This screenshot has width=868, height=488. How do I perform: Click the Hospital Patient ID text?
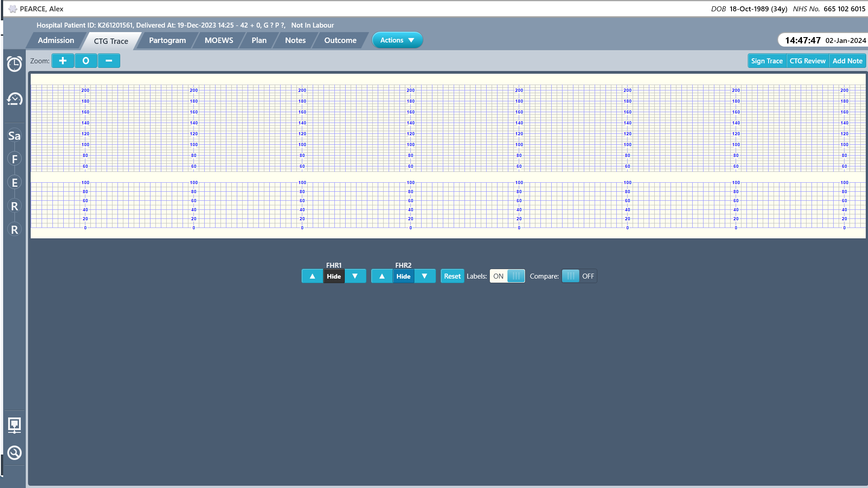coord(84,25)
